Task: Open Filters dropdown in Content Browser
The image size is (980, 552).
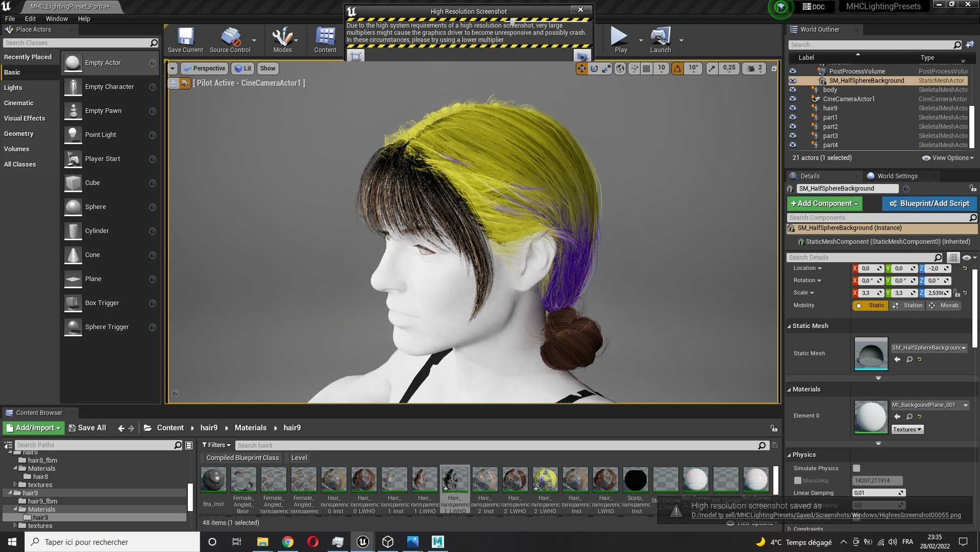Action: [x=216, y=445]
